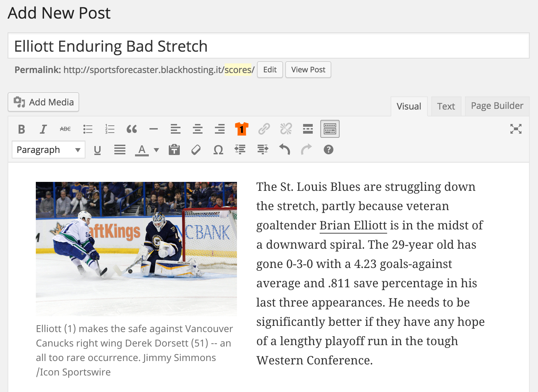The height and width of the screenshot is (392, 538).
Task: Redo the last edit
Action: coord(306,150)
